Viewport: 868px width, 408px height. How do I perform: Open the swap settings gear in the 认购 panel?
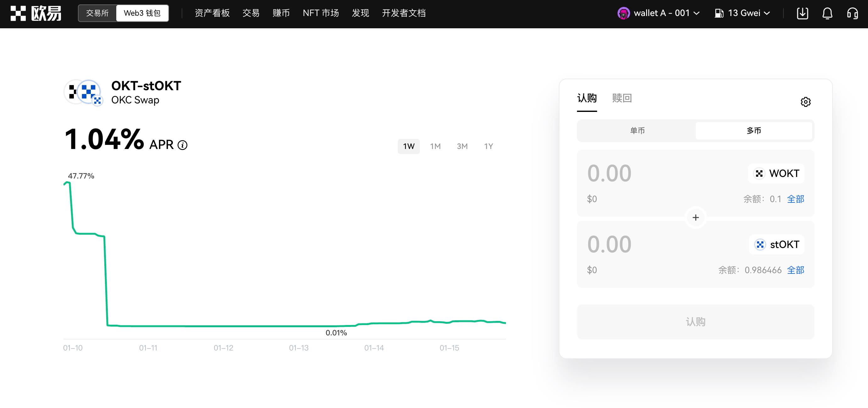pyautogui.click(x=806, y=102)
